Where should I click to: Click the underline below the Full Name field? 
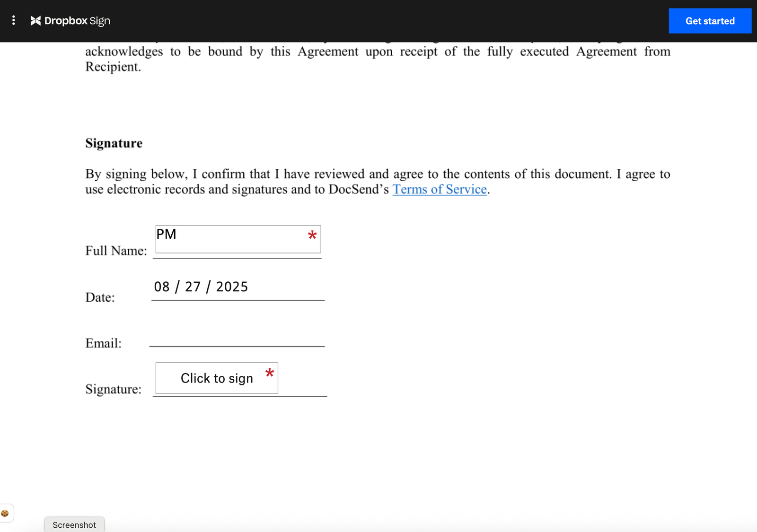coord(237,259)
